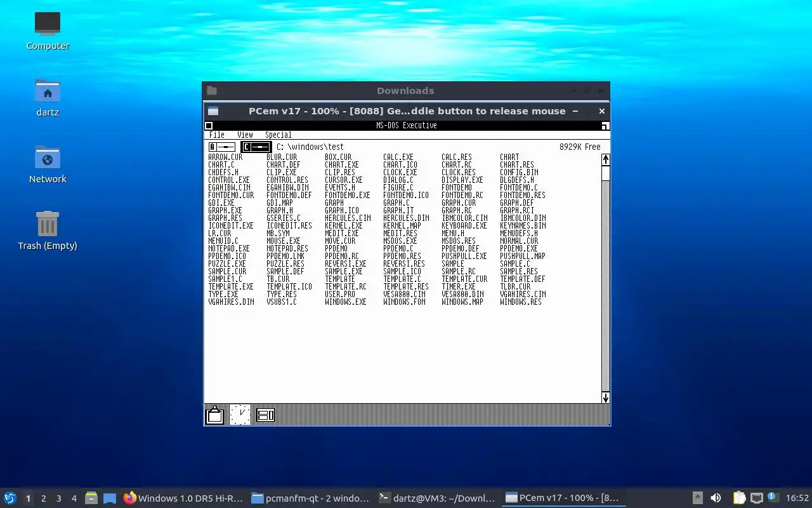Switch to the Windows 1.0 DR5 Firefox taskbar window
Viewport: 812px width, 508px height.
pos(184,498)
